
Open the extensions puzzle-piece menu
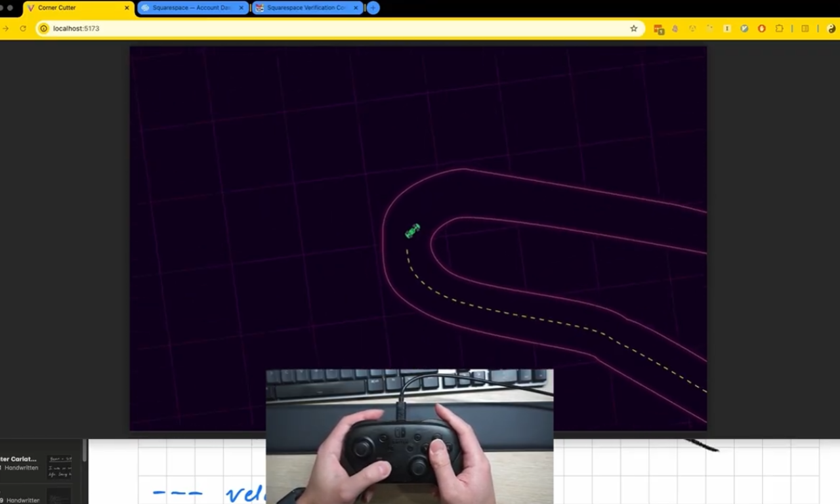[x=779, y=29]
